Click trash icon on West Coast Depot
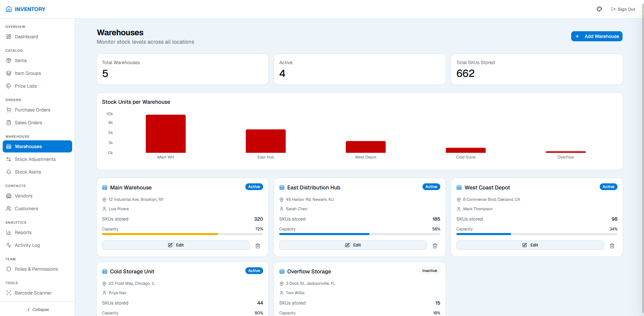This screenshot has height=316, width=644. tap(612, 246)
